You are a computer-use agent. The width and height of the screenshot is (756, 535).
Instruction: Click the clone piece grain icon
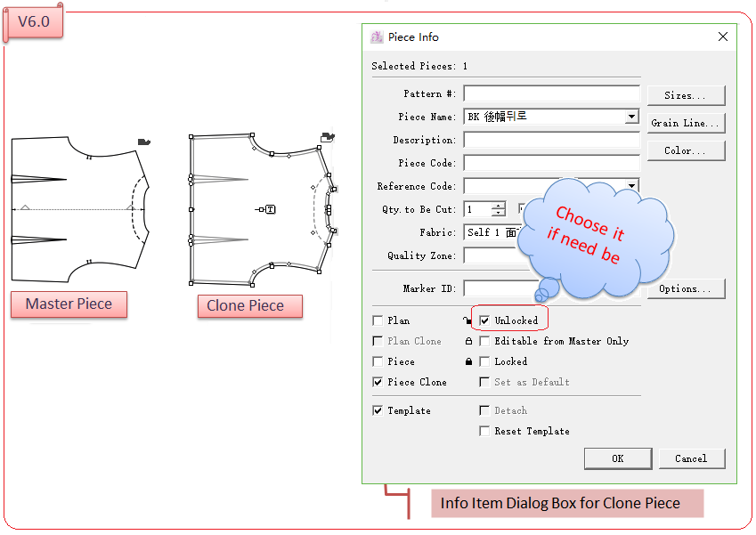point(328,136)
